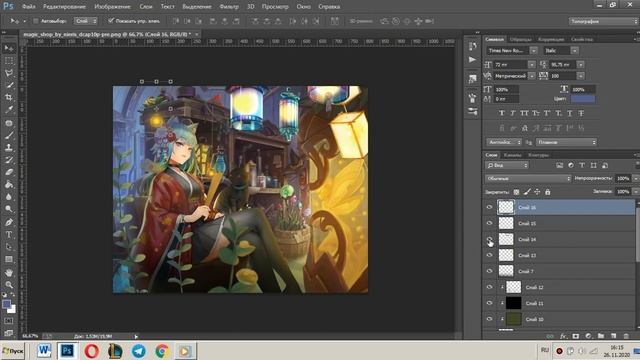
Task: Hide layer Слой 14
Action: coord(489,239)
